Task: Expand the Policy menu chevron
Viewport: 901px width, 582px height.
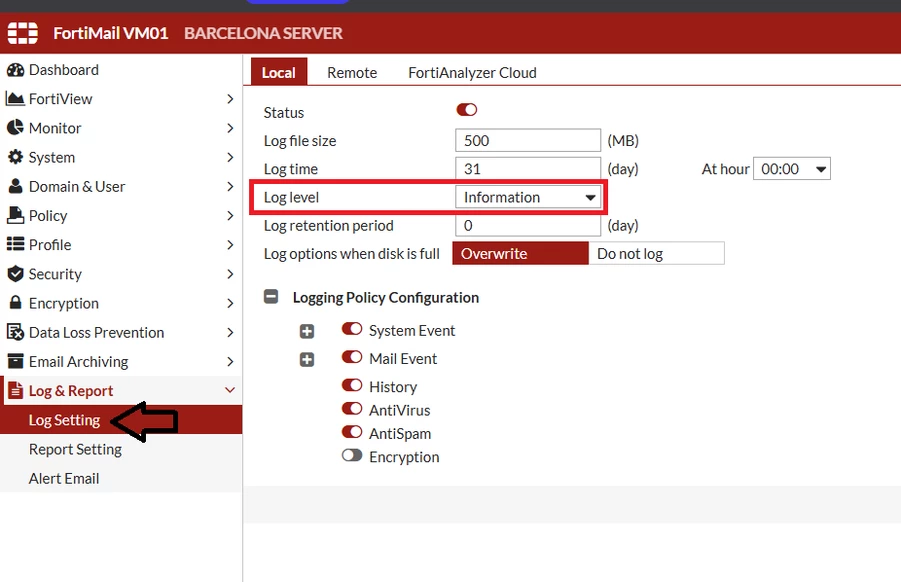Action: coord(230,215)
